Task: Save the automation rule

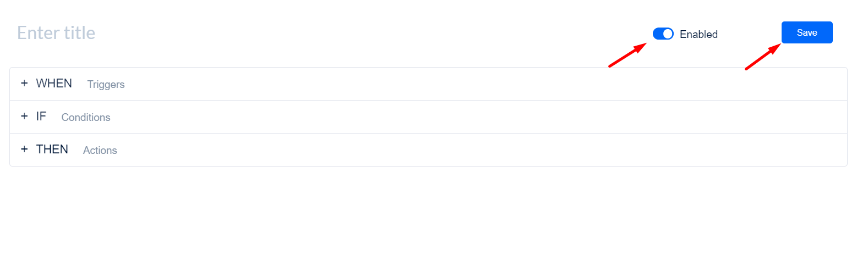Action: (807, 32)
